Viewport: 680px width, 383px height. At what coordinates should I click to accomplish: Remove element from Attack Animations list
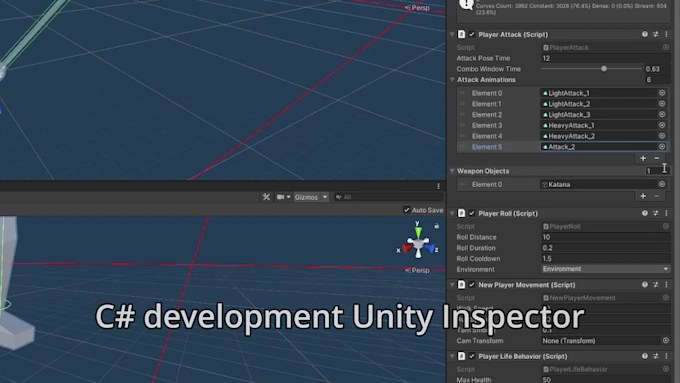(x=657, y=158)
